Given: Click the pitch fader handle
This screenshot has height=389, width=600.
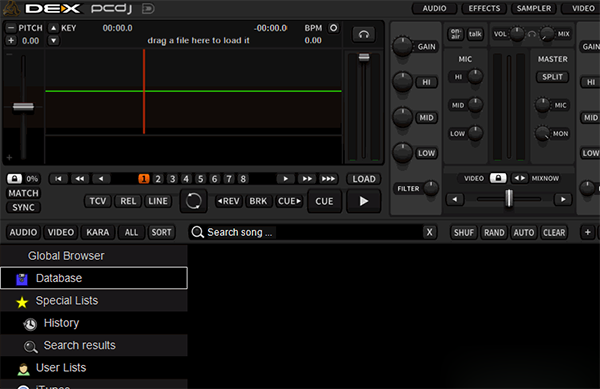Looking at the screenshot, I should pyautogui.click(x=23, y=107).
